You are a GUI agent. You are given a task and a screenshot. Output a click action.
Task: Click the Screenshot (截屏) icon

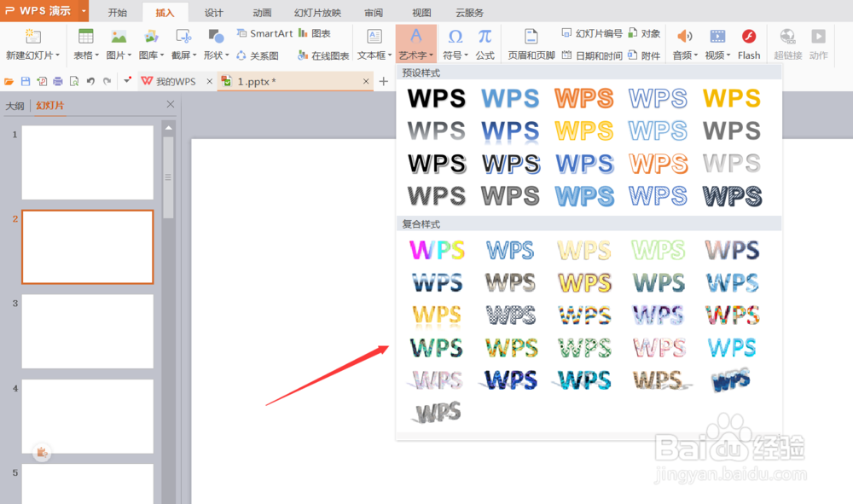pyautogui.click(x=183, y=37)
